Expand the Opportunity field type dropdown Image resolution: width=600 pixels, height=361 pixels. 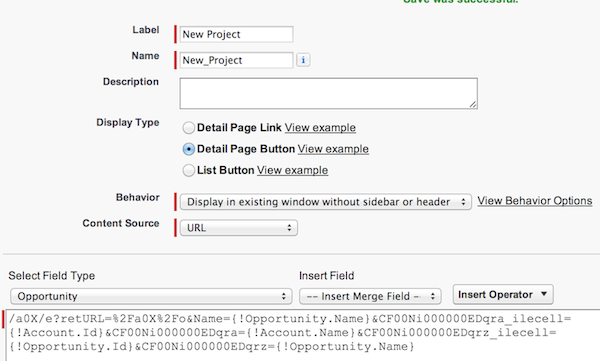coord(151,296)
